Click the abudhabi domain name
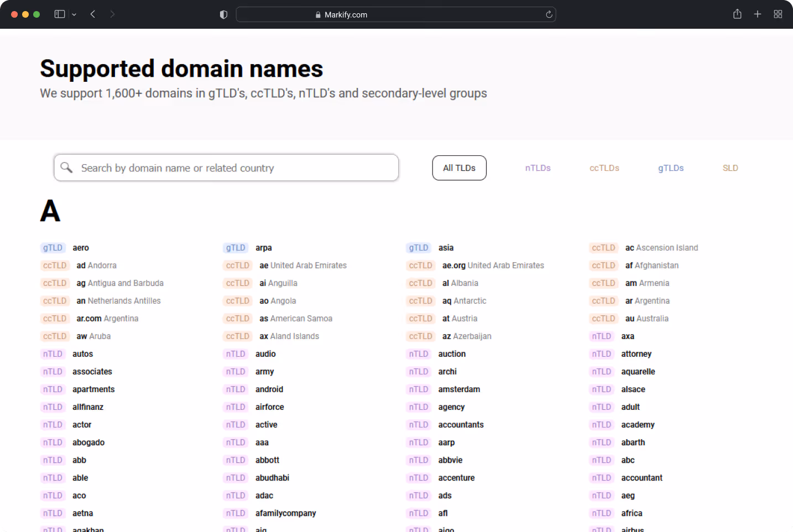This screenshot has width=793, height=532. tap(272, 478)
